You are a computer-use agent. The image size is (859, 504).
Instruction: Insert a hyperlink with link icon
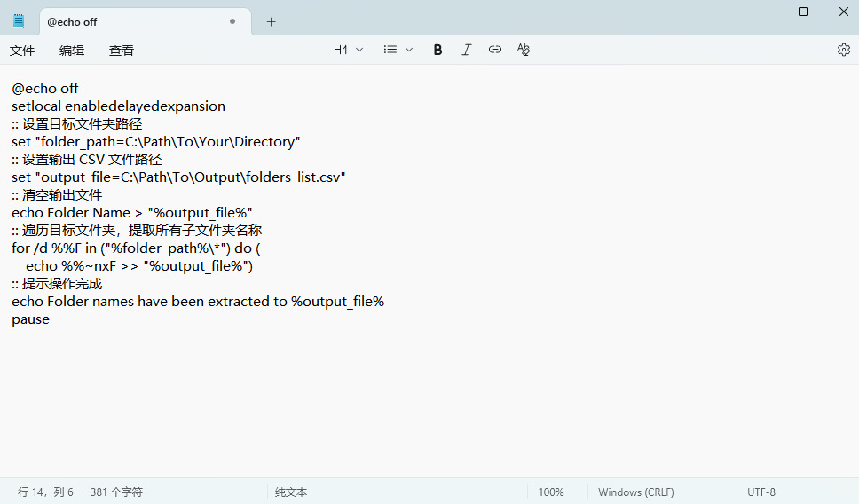[494, 50]
